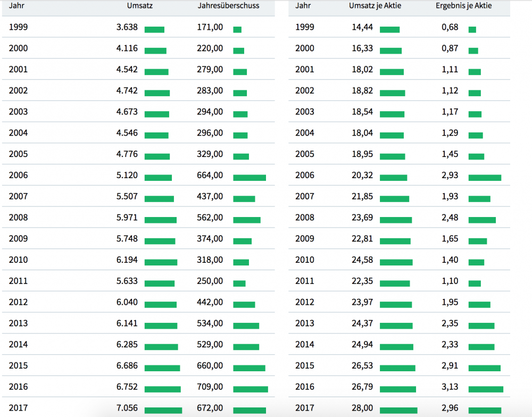This screenshot has height=417, width=532.
Task: Click the 283,00 Jahresüberschuss cell
Action: tap(210, 90)
